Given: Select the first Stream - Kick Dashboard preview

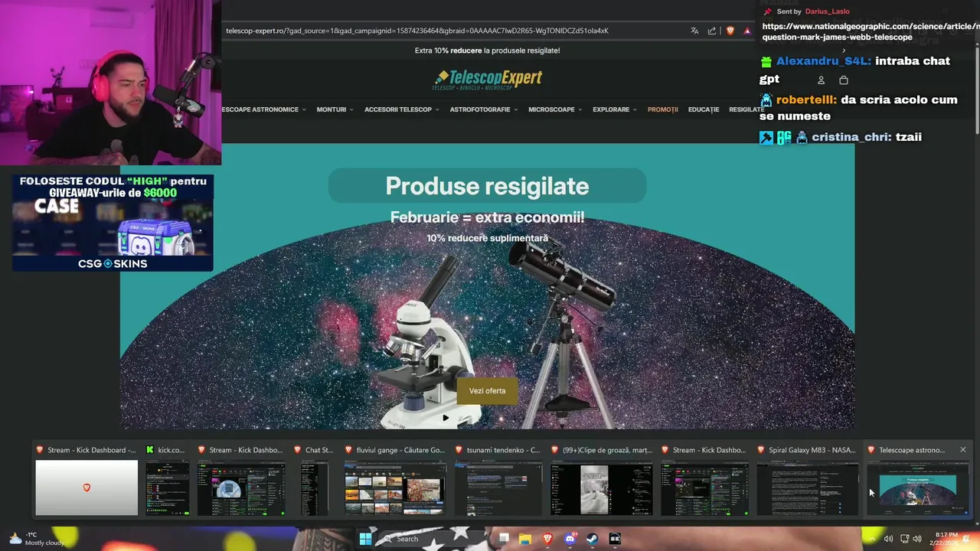Looking at the screenshot, I should [87, 479].
